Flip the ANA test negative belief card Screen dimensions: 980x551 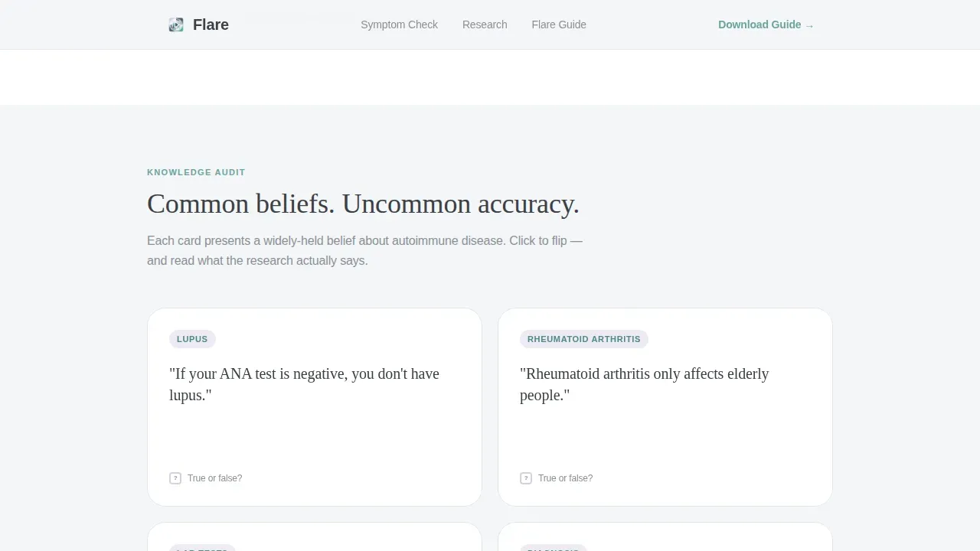pyautogui.click(x=315, y=407)
